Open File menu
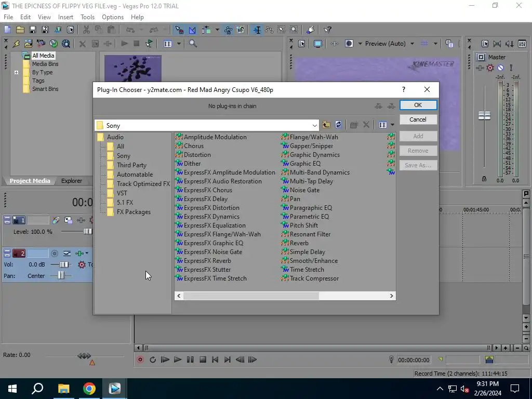Viewport: 532px width, 399px height. pos(8,17)
